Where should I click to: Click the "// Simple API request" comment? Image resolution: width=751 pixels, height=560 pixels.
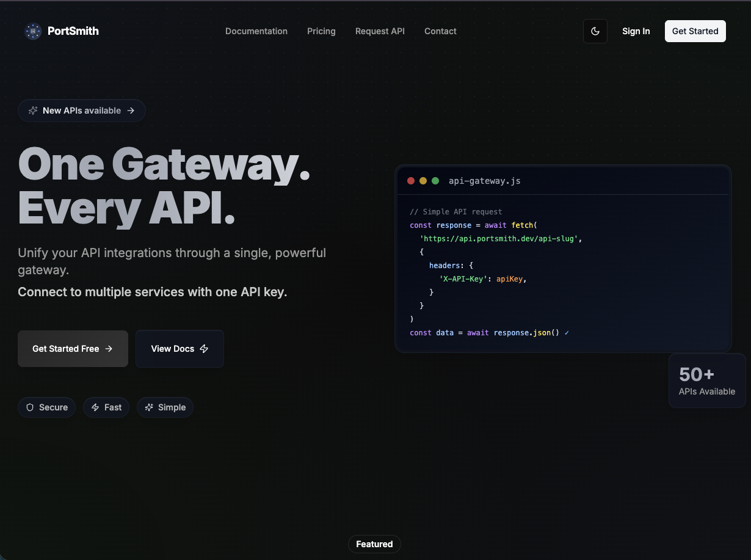point(456,212)
